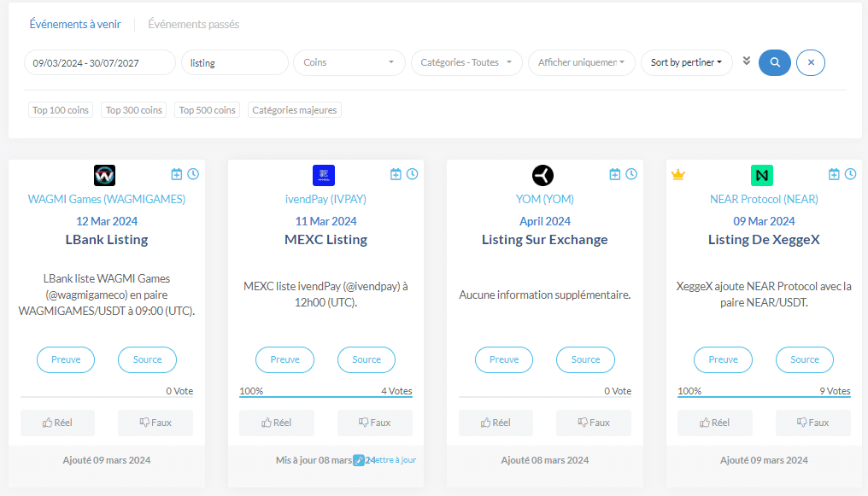Add NEAR Protocol event to calendar icon
The height and width of the screenshot is (496, 868).
coord(834,174)
